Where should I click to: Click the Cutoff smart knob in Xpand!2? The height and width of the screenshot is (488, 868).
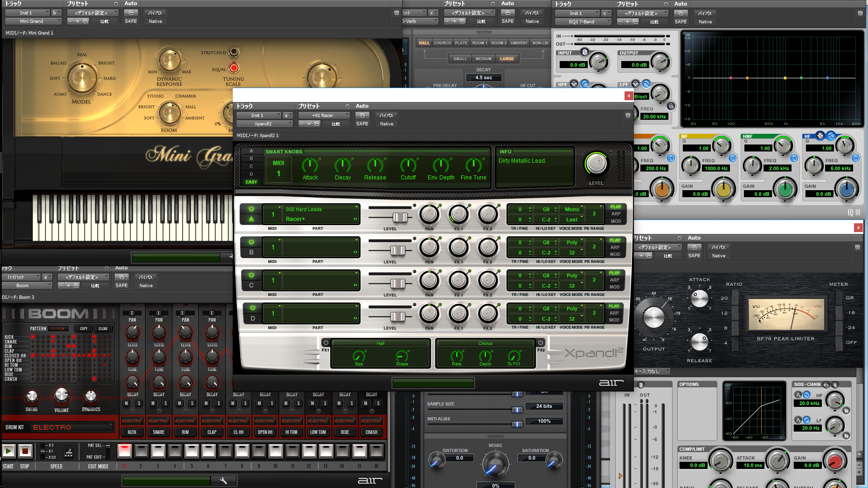click(408, 165)
